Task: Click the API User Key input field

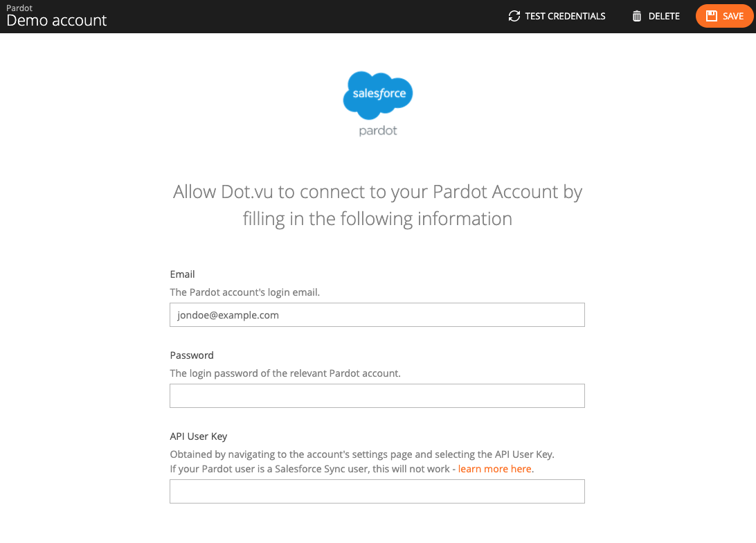Action: [x=377, y=491]
